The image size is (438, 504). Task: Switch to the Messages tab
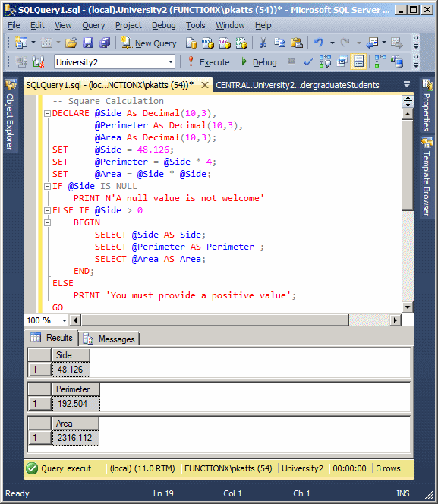[x=109, y=339]
